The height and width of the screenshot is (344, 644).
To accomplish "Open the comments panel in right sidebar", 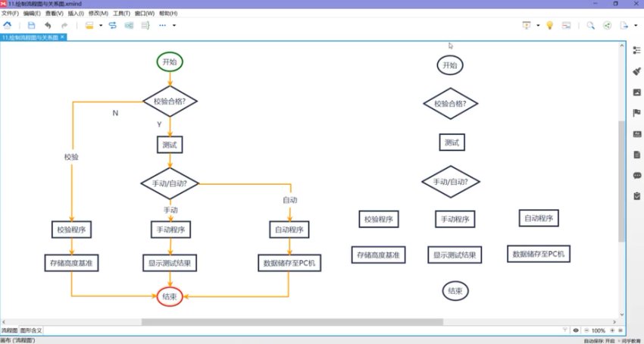I will [x=636, y=175].
